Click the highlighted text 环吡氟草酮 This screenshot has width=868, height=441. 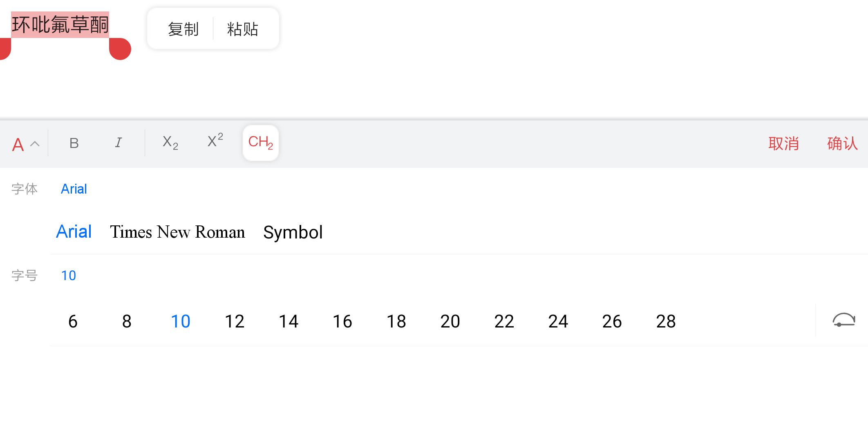point(60,24)
